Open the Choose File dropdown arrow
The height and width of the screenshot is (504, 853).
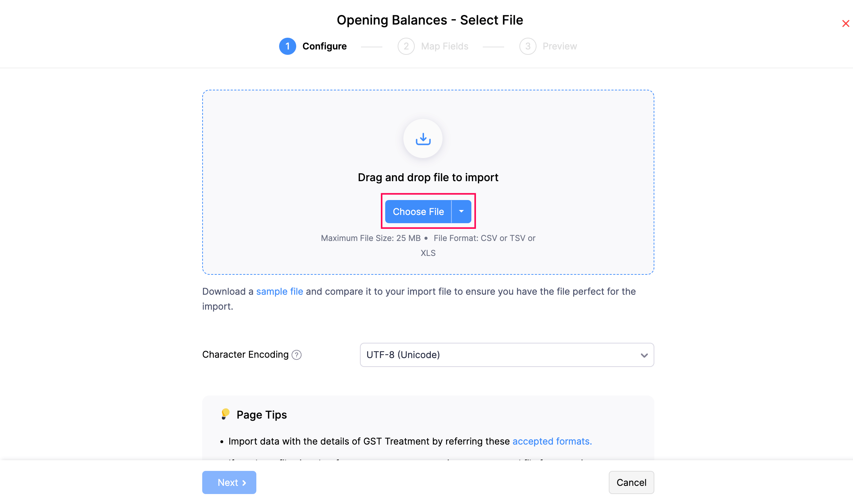pyautogui.click(x=461, y=211)
